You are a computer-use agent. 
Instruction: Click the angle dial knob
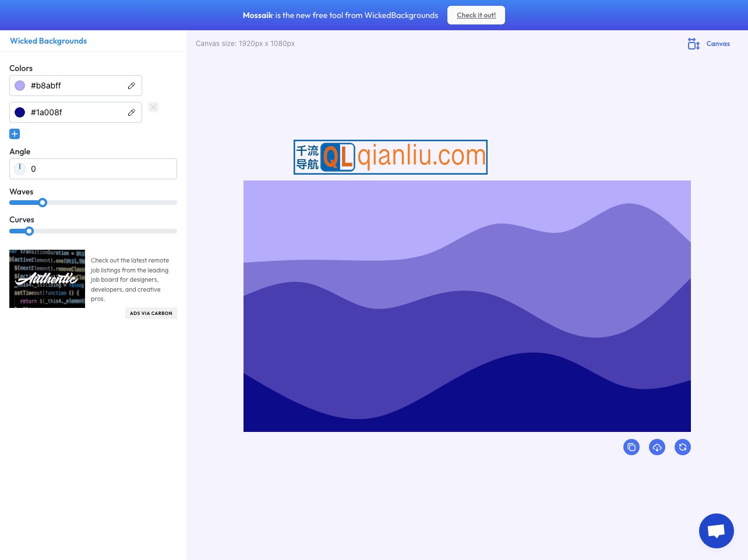(x=20, y=169)
